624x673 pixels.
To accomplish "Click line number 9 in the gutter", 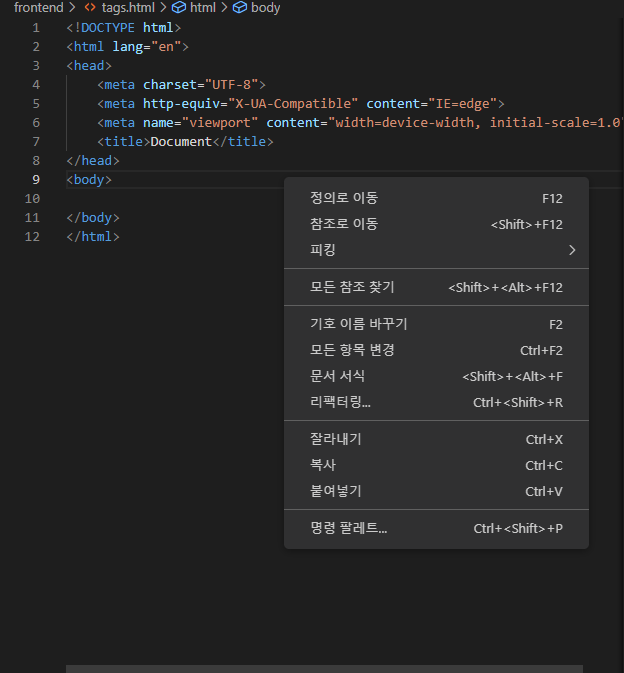I will pyautogui.click(x=36, y=180).
